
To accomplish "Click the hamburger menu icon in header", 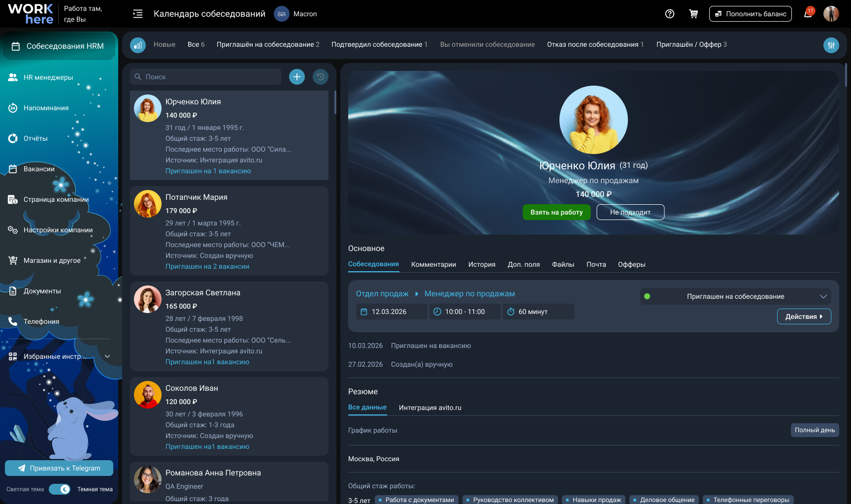I will [138, 14].
